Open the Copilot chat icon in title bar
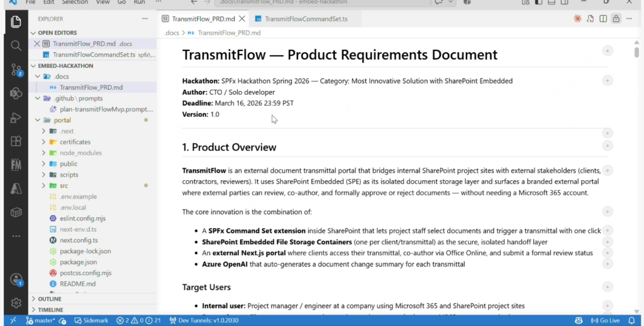This screenshot has height=326, width=644. (438, 2)
